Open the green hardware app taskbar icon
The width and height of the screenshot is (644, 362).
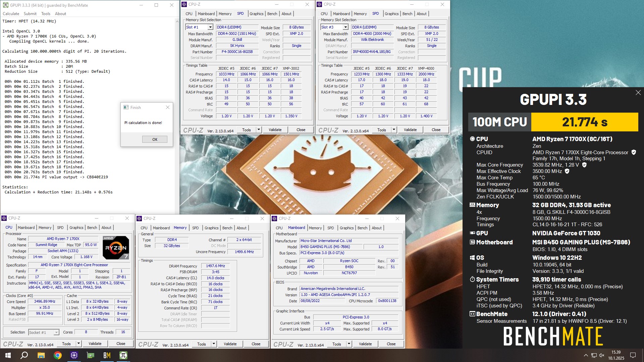tap(91, 355)
